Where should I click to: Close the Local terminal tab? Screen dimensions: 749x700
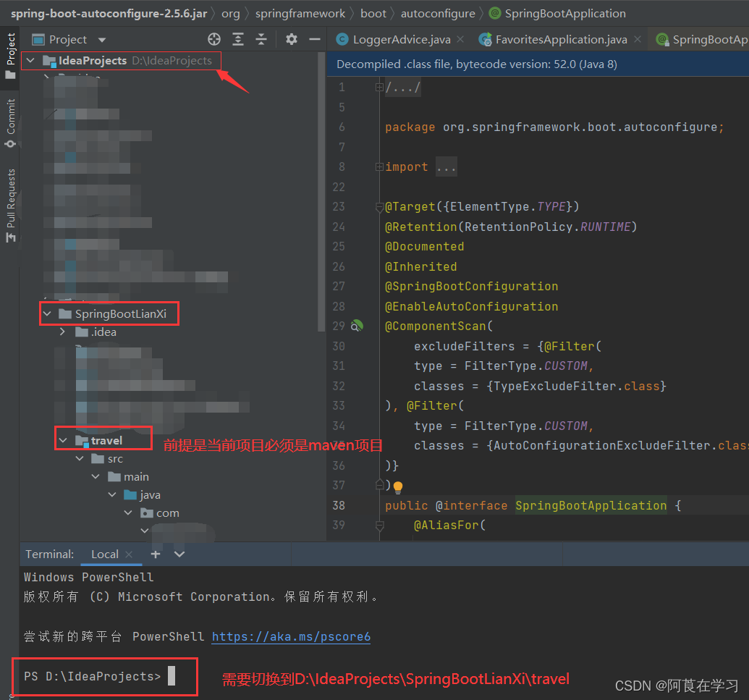(129, 554)
